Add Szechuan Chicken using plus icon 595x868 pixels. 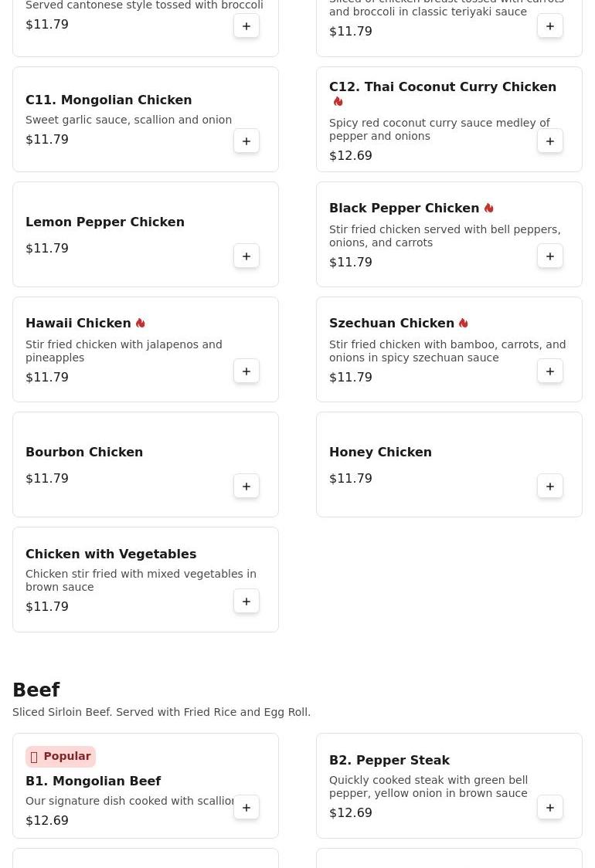point(550,371)
